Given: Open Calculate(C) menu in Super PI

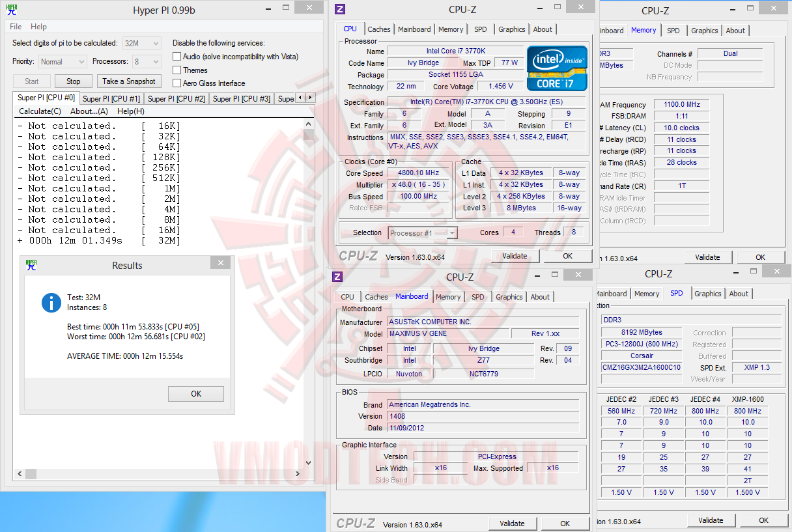Looking at the screenshot, I should (x=40, y=111).
